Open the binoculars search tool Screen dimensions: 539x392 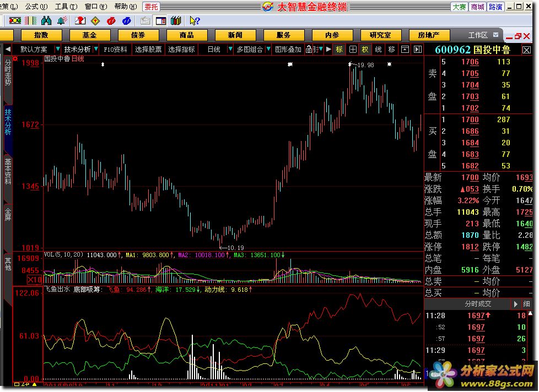point(46,20)
